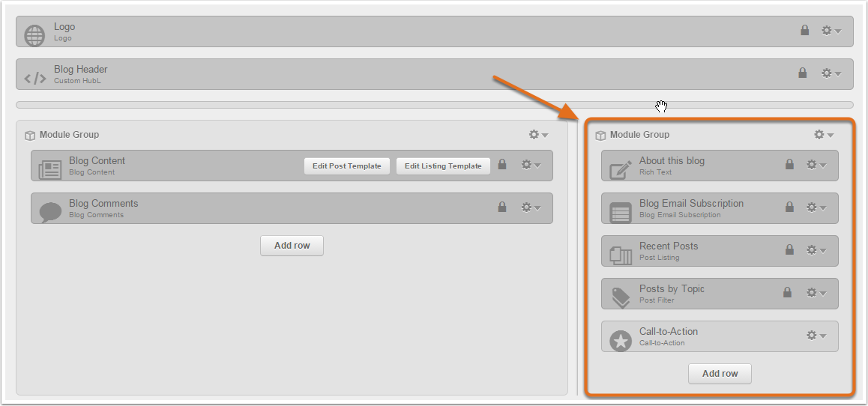Open gear dropdown for left Module Group

click(x=538, y=134)
